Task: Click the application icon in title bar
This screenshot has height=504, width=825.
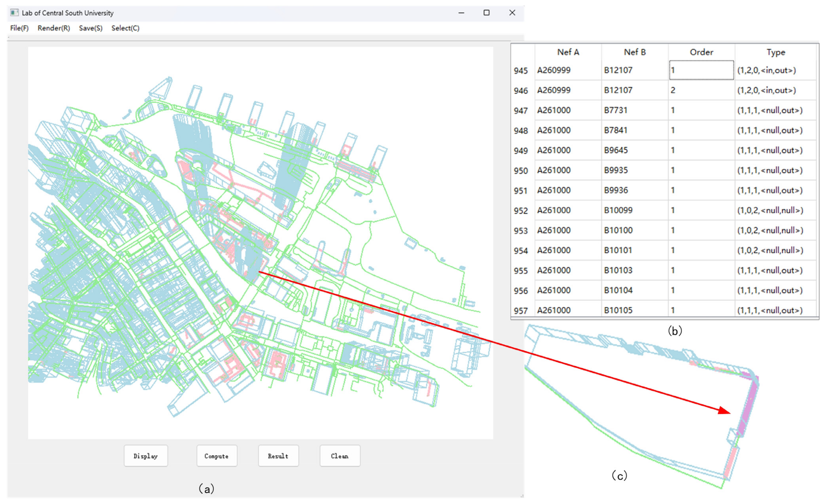Action: pyautogui.click(x=14, y=13)
